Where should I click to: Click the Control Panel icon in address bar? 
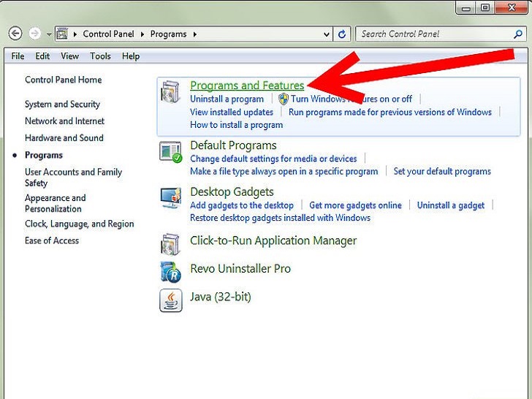tap(61, 34)
